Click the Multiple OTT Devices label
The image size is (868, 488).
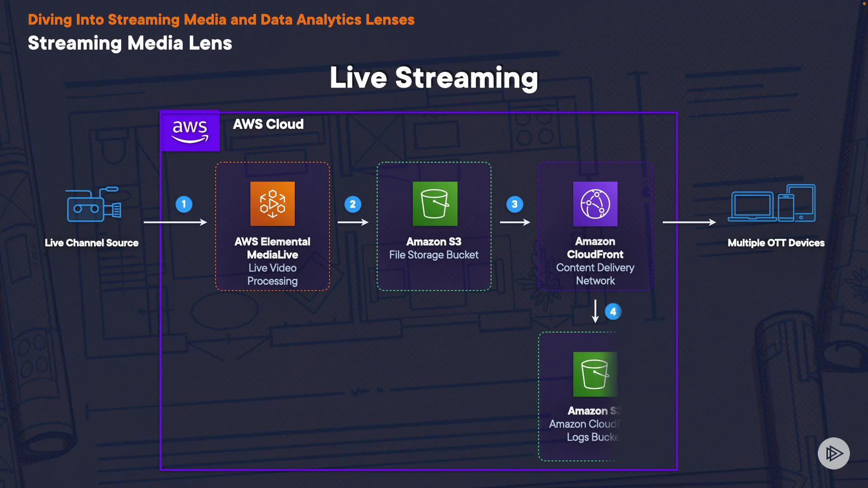(x=776, y=243)
